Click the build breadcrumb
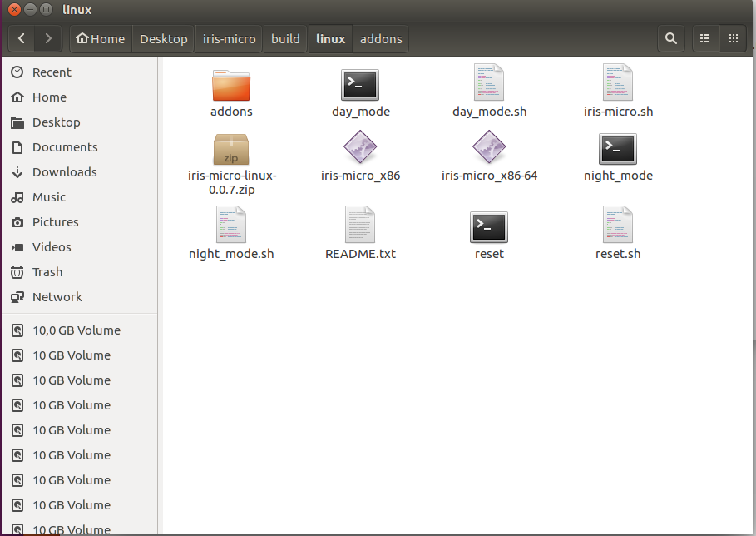The image size is (756, 536). [285, 38]
